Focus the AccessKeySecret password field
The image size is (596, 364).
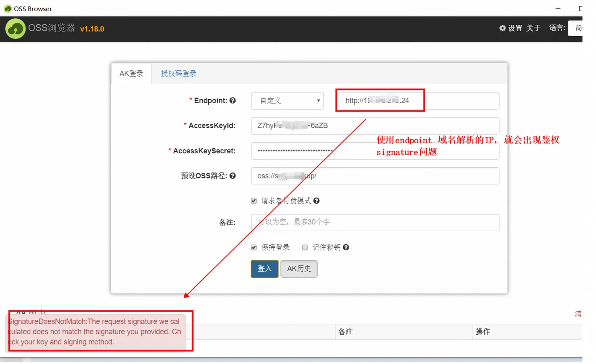pos(375,151)
